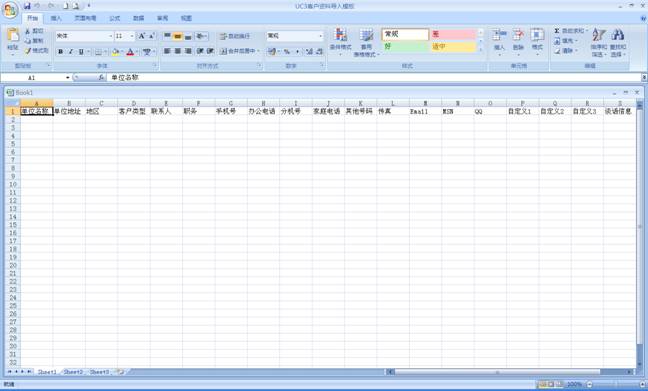648x391 pixels.
Task: Expand the font size dropdown
Action: point(132,36)
